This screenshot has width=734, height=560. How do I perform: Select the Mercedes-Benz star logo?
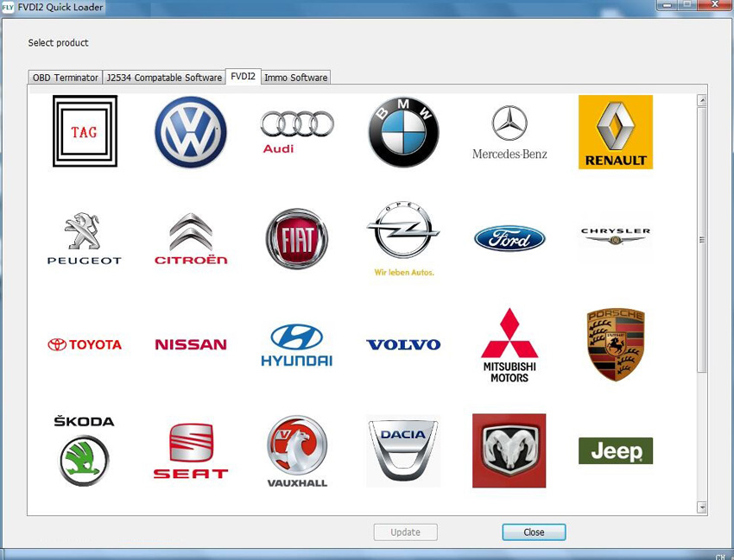coord(509,133)
